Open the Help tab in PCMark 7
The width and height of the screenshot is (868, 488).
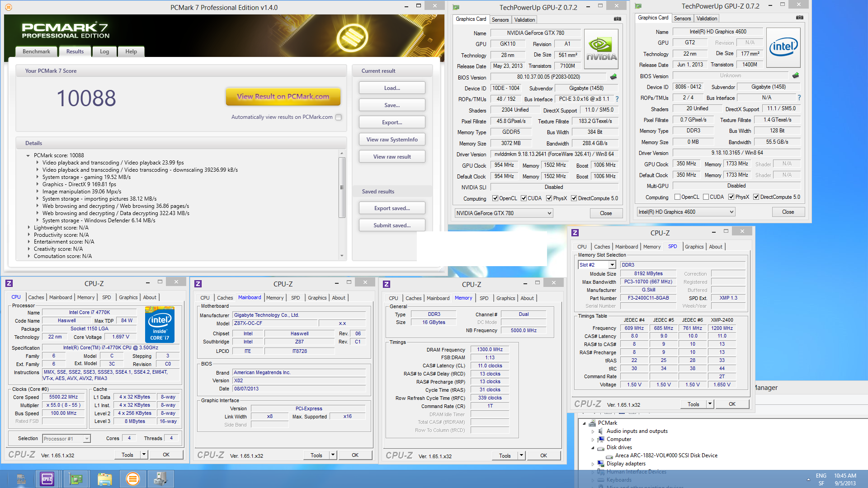pos(131,52)
